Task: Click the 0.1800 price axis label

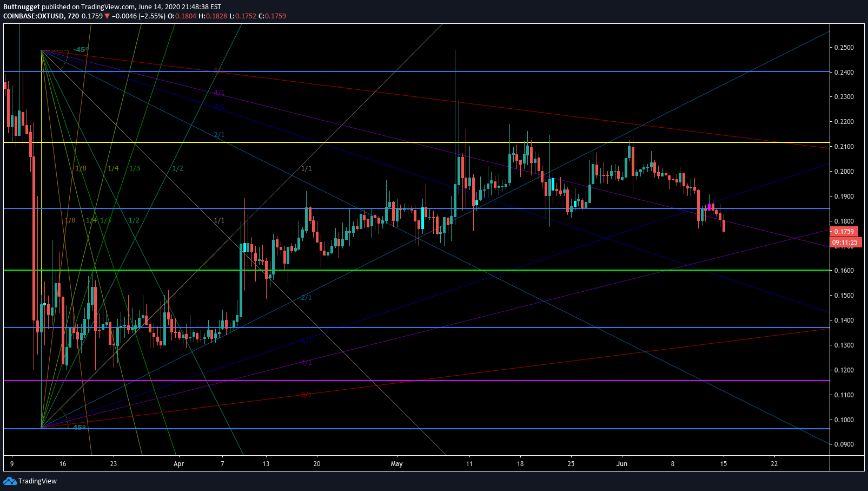Action: click(844, 221)
